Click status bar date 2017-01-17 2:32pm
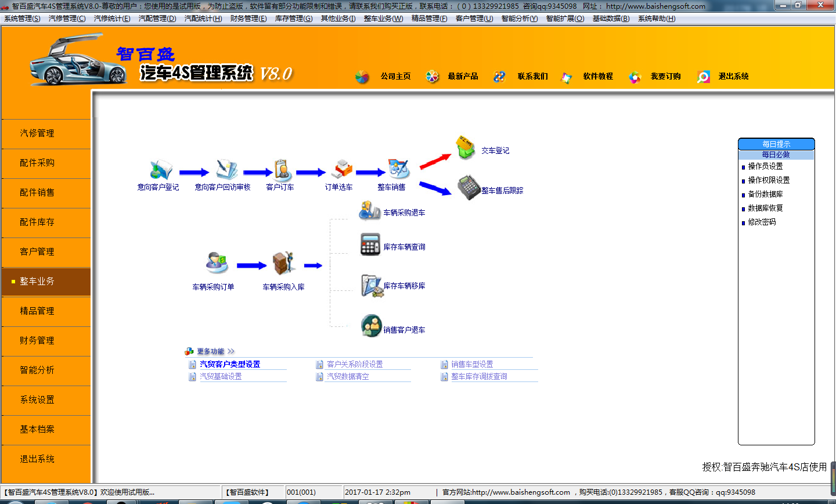The image size is (836, 504). (x=378, y=492)
